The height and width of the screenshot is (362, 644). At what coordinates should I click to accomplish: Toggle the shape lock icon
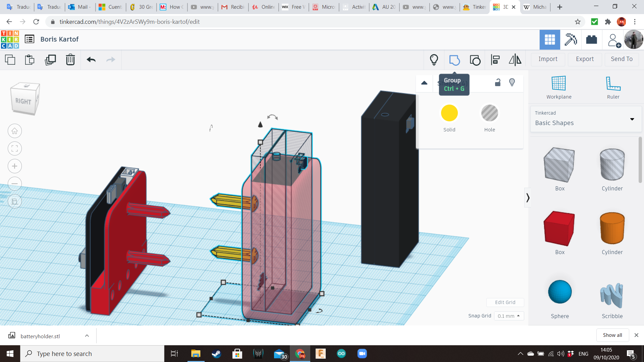point(498,82)
